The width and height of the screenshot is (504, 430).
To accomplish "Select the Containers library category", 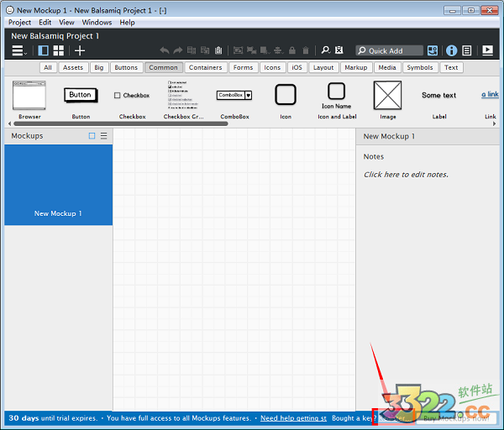I will [206, 67].
